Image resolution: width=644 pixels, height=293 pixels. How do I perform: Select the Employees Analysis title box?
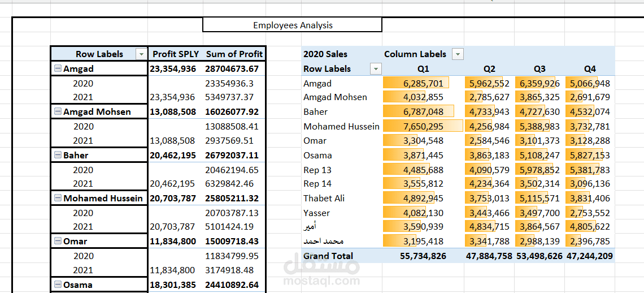(292, 25)
